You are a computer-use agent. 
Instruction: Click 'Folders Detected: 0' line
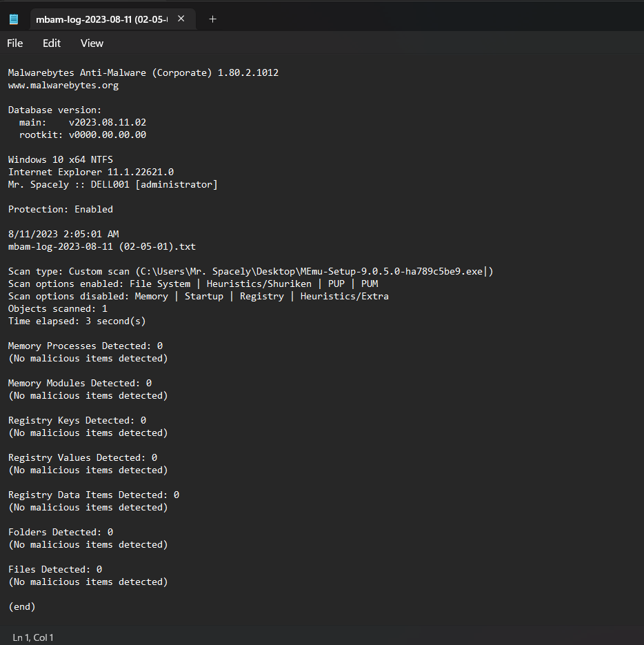(x=61, y=532)
